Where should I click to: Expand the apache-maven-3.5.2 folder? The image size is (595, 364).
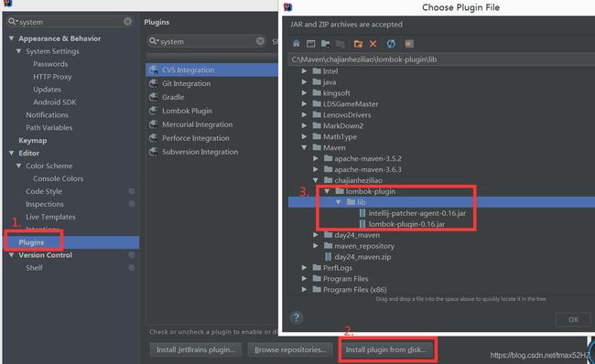click(x=316, y=158)
